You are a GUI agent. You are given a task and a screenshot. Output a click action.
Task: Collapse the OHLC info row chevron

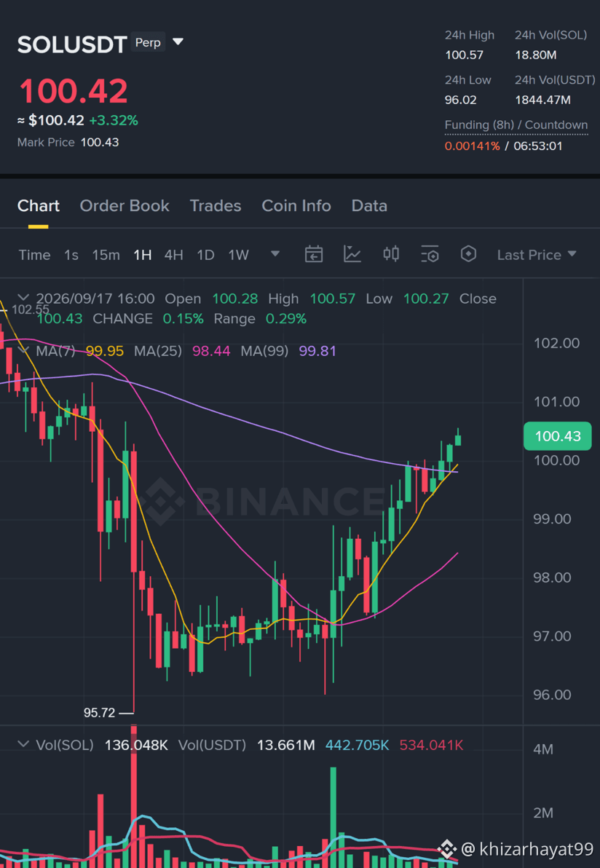23,298
